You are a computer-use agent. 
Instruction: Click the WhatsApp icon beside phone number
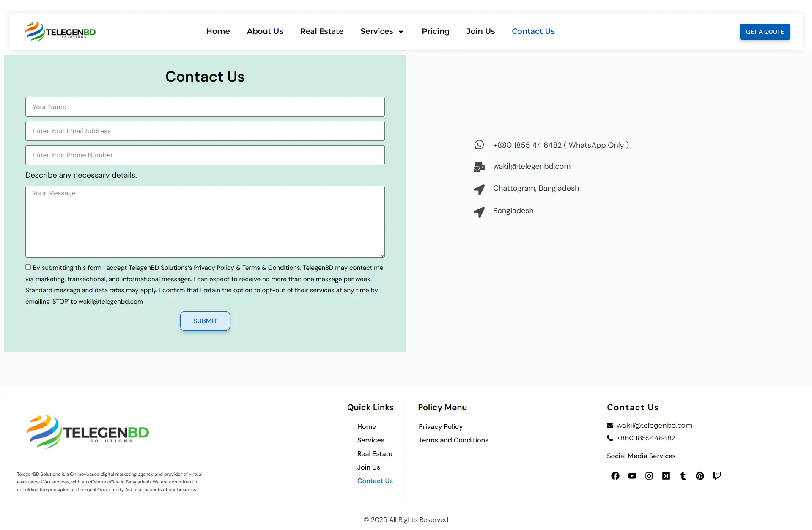coord(479,145)
